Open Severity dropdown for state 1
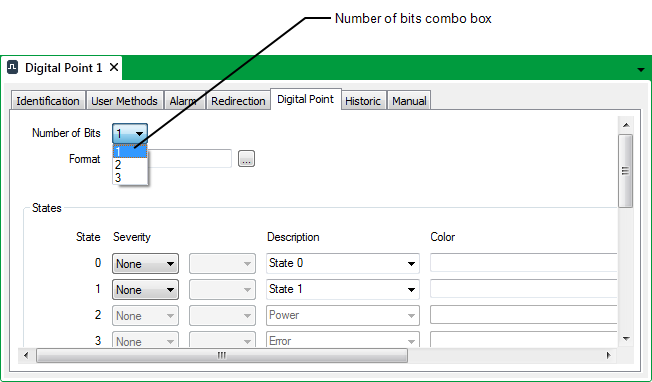 [x=145, y=290]
